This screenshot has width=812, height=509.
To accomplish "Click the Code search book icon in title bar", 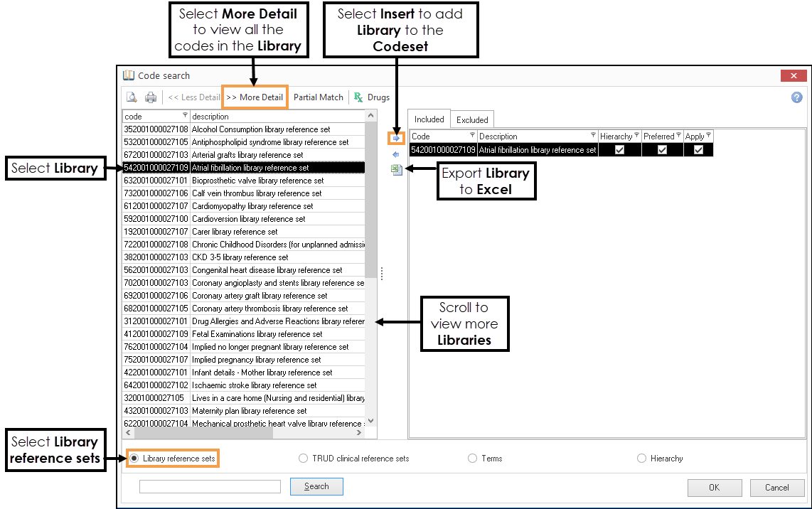I will 129,75.
